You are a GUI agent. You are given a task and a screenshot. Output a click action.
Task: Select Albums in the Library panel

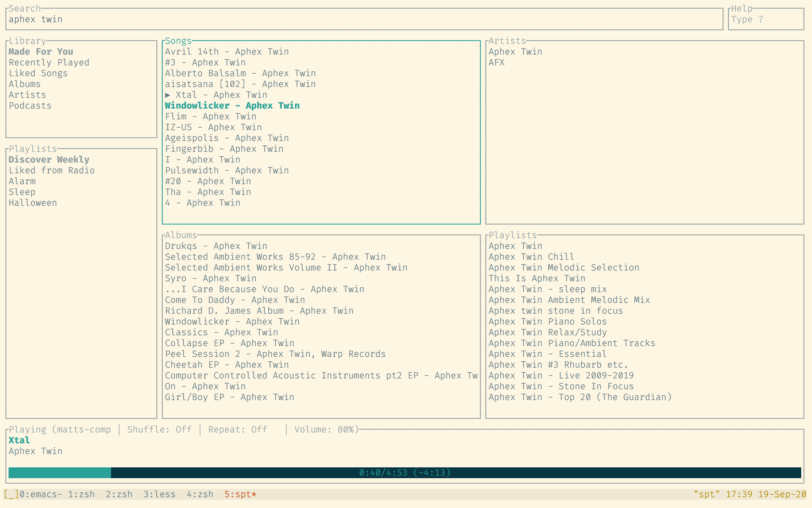click(24, 84)
